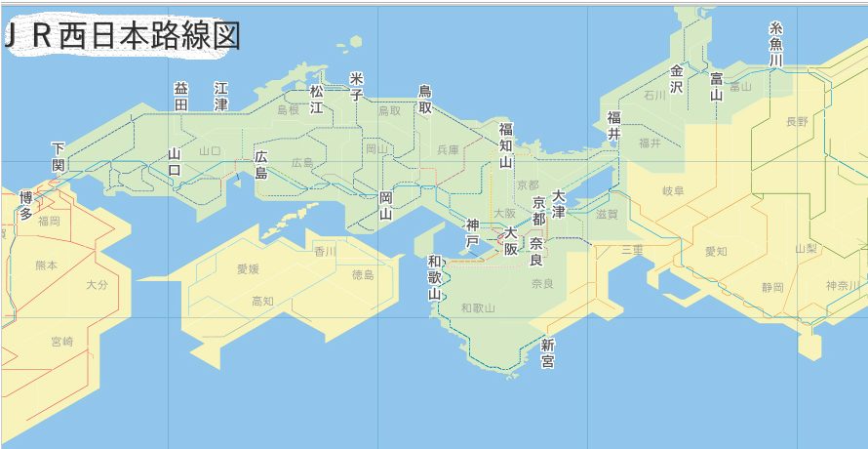Select the gray 岡山 prefecture label
868x449 pixels.
pyautogui.click(x=377, y=148)
